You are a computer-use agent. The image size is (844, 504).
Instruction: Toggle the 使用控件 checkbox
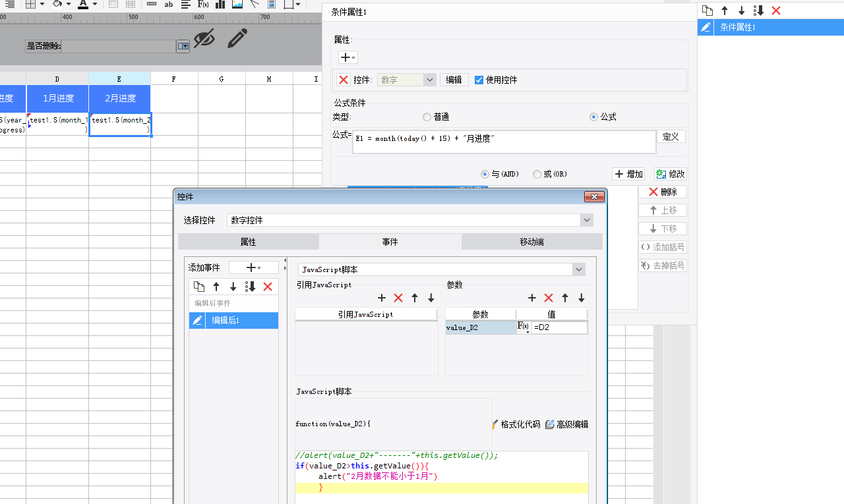[479, 80]
